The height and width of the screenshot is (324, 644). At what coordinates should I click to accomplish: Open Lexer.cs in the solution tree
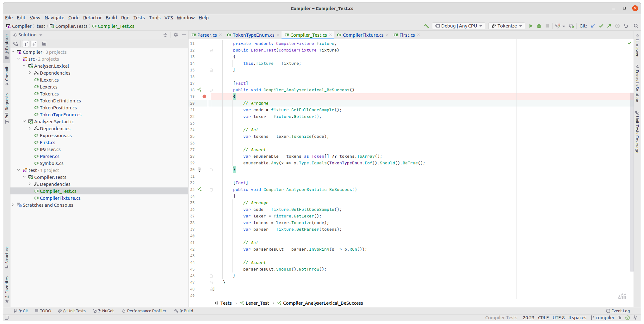[x=48, y=87]
